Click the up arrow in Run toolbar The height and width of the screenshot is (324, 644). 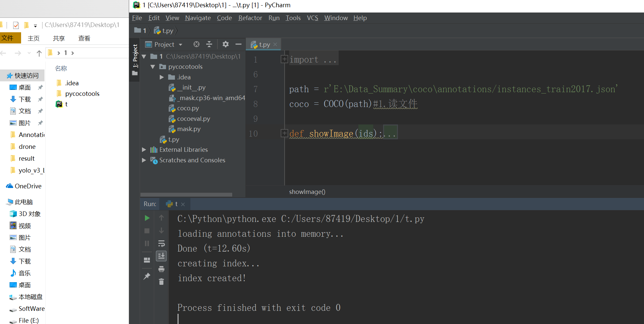coord(161,218)
